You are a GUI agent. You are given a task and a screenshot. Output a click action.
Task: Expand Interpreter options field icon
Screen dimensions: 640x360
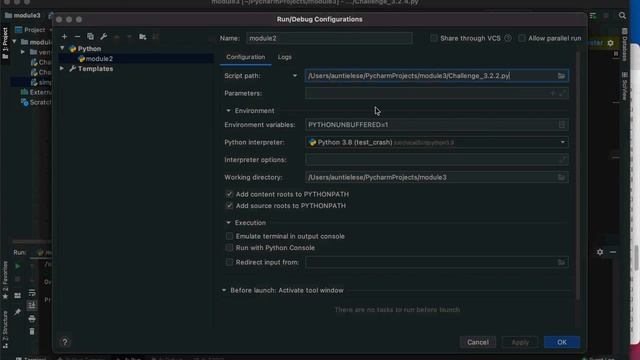[x=562, y=160]
